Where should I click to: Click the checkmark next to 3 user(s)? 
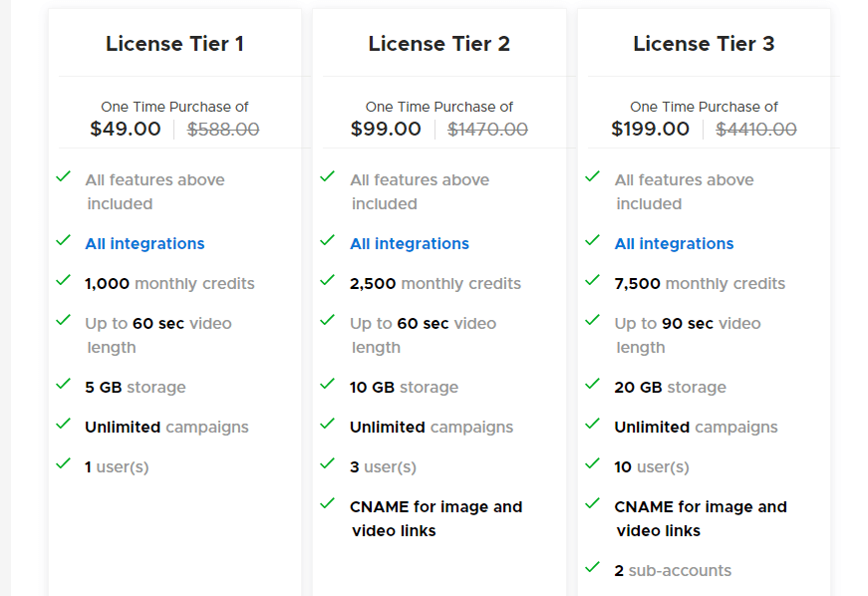coord(328,463)
